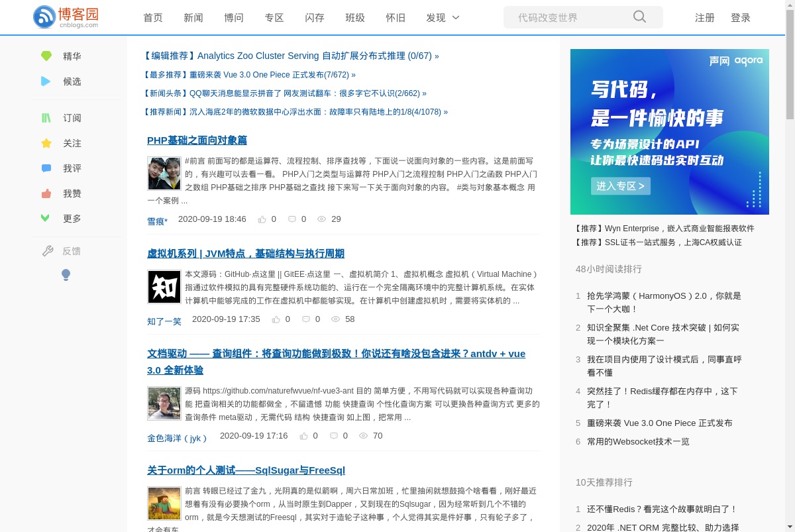The width and height of the screenshot is (795, 532).
Task: Like the 虚拟机系列 JVM post
Action: point(276,319)
